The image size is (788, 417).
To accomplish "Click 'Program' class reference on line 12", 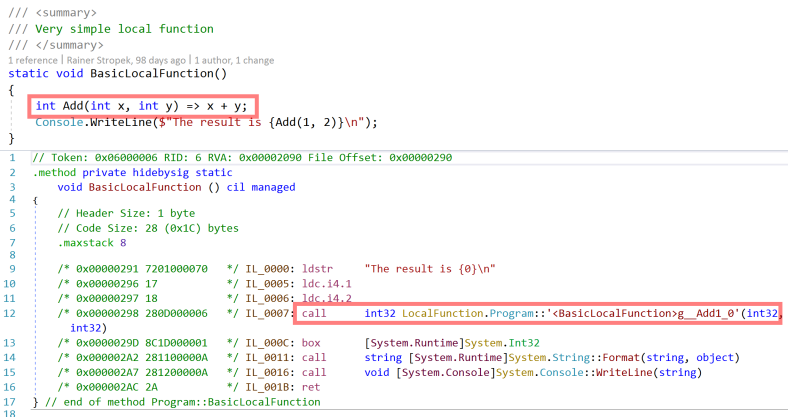I will tap(512, 314).
